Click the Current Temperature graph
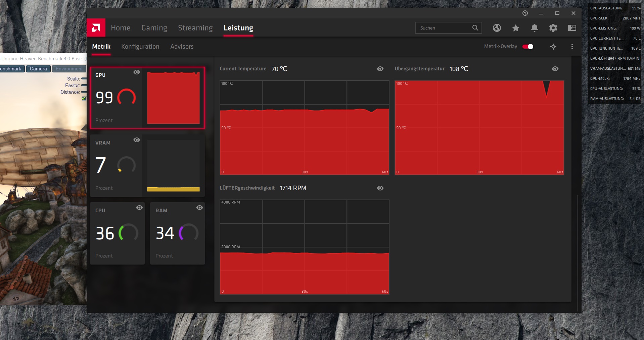This screenshot has width=644, height=340. click(305, 127)
